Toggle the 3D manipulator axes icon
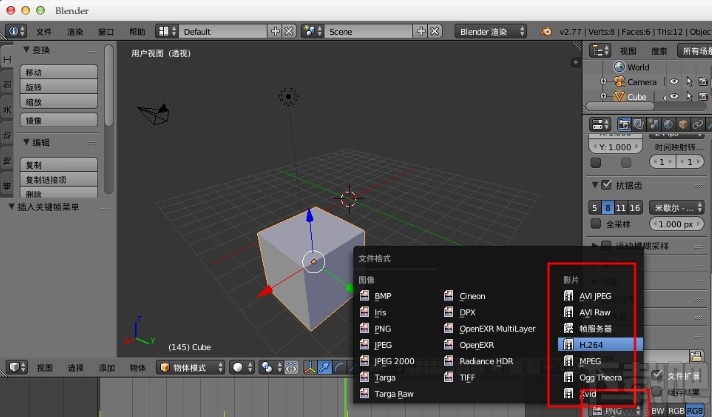This screenshot has width=712, height=417. click(x=310, y=367)
